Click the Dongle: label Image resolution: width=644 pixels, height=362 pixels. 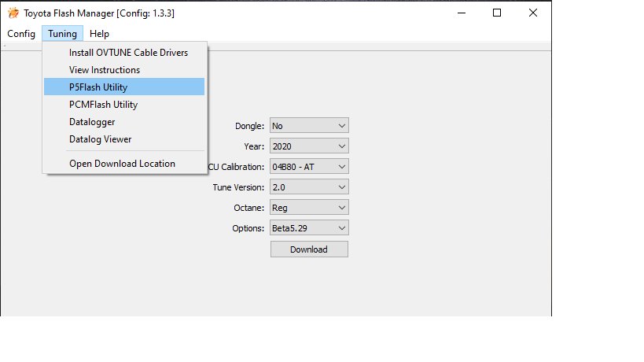pyautogui.click(x=250, y=126)
